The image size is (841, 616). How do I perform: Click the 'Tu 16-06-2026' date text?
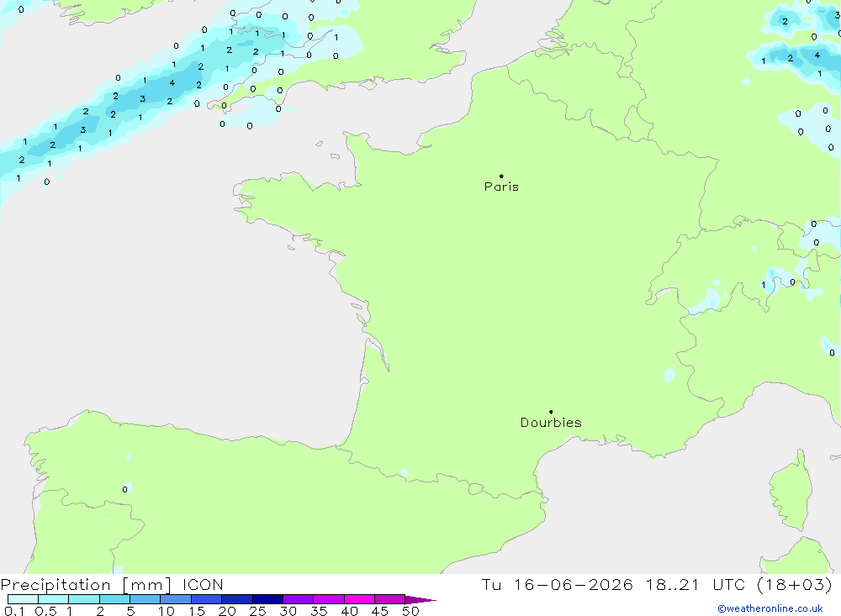(557, 585)
